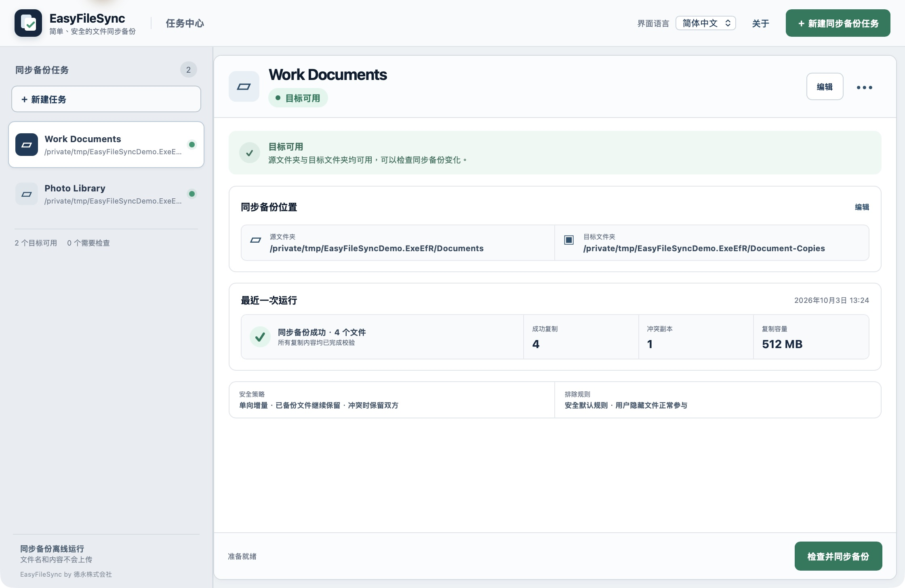Click the 成功复制 value 4
This screenshot has height=588, width=905.
click(536, 344)
